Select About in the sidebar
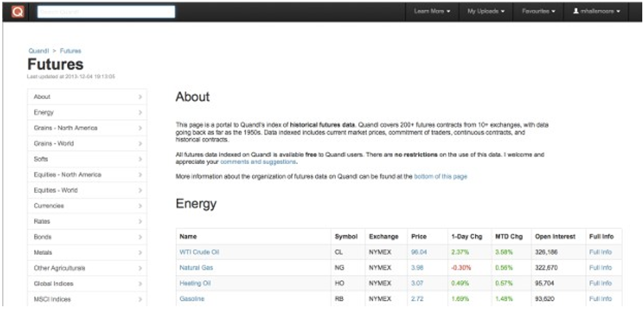The image size is (644, 331). pos(87,97)
